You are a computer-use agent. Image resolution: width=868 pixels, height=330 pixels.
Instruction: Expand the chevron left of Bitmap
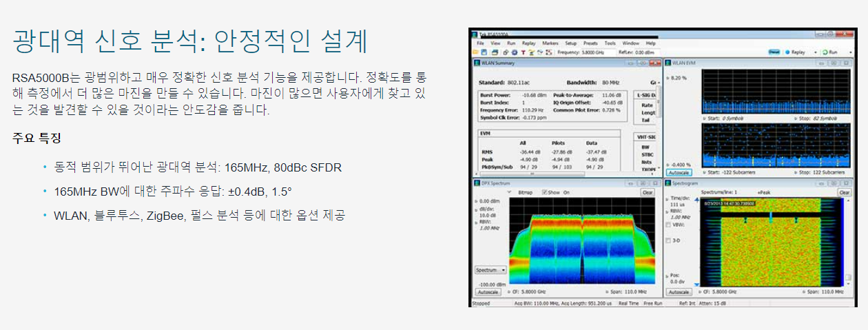(509, 192)
